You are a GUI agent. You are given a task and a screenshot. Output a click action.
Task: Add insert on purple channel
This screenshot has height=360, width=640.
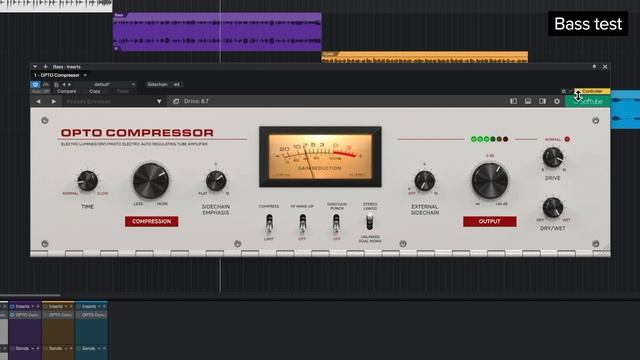click(x=38, y=306)
